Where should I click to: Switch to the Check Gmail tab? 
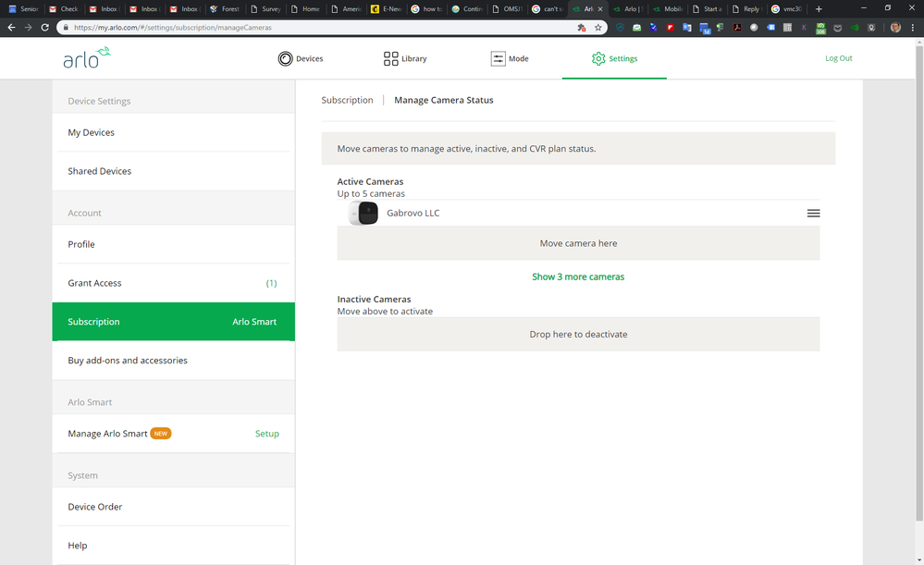point(64,9)
